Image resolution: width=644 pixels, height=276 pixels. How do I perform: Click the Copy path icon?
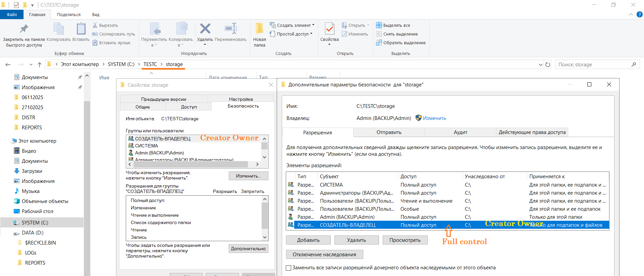[x=95, y=34]
